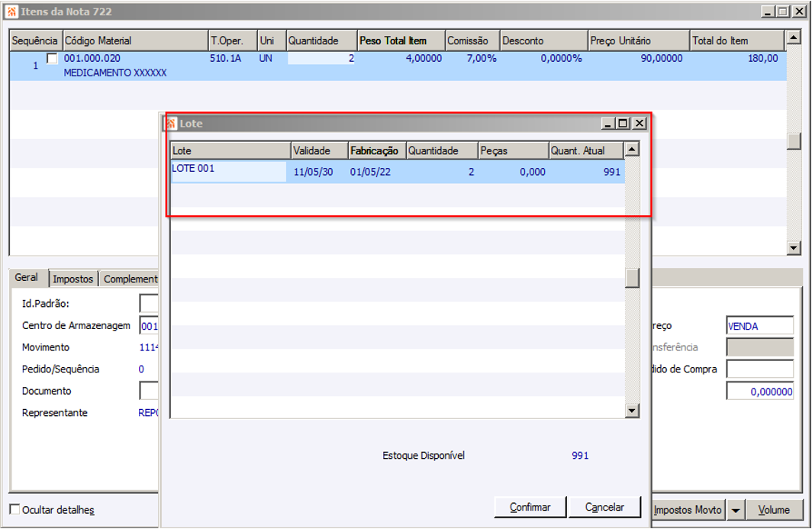
Task: Close the Itens da Nota 722 window
Action: [x=799, y=11]
